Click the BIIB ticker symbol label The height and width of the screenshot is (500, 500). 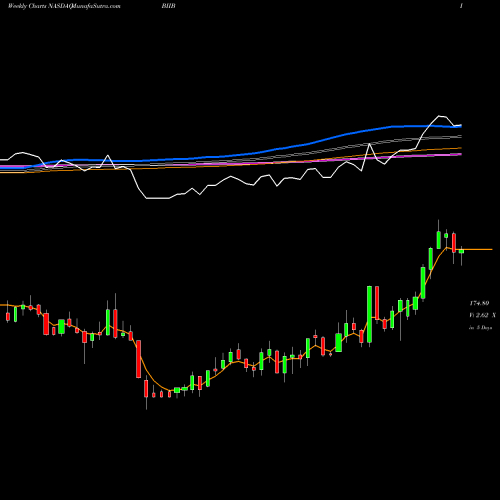tap(168, 6)
